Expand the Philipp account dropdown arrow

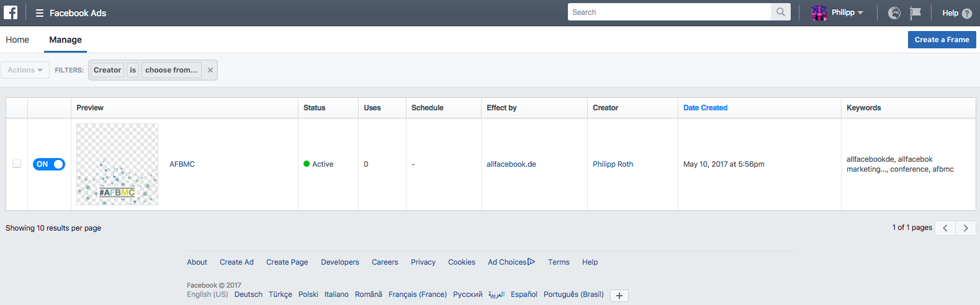point(860,13)
